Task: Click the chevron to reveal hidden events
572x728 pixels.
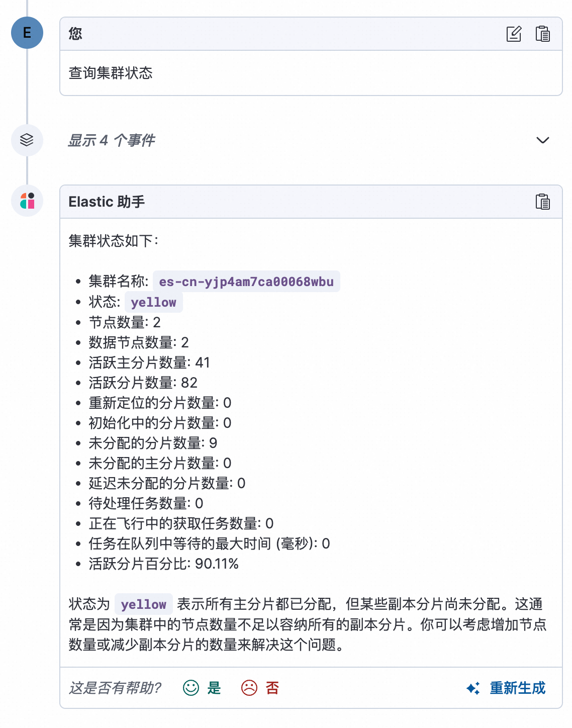Action: [x=542, y=140]
